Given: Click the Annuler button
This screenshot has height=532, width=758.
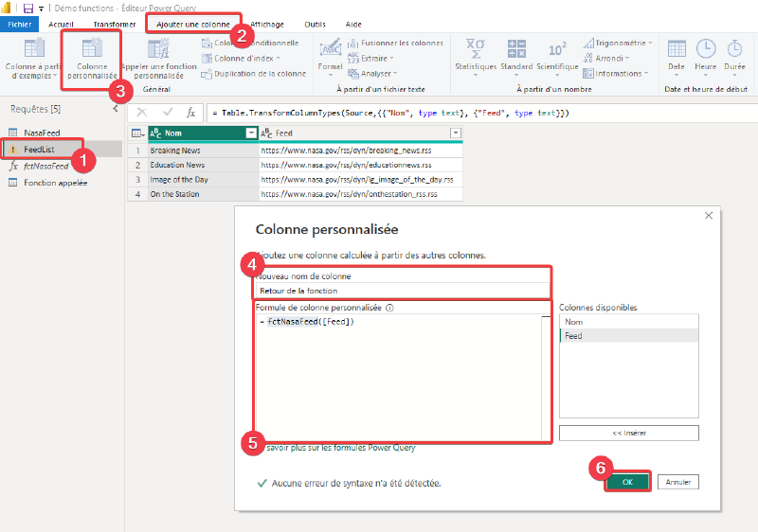Looking at the screenshot, I should click(677, 482).
